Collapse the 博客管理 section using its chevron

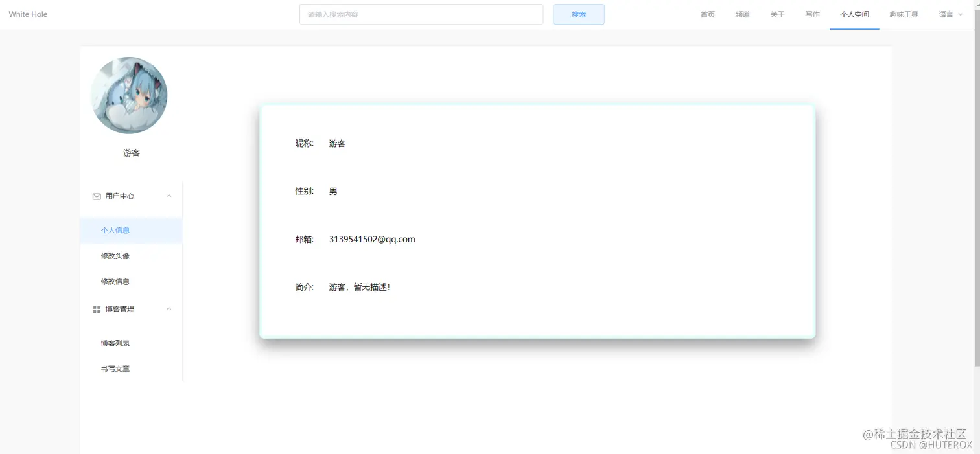(169, 309)
